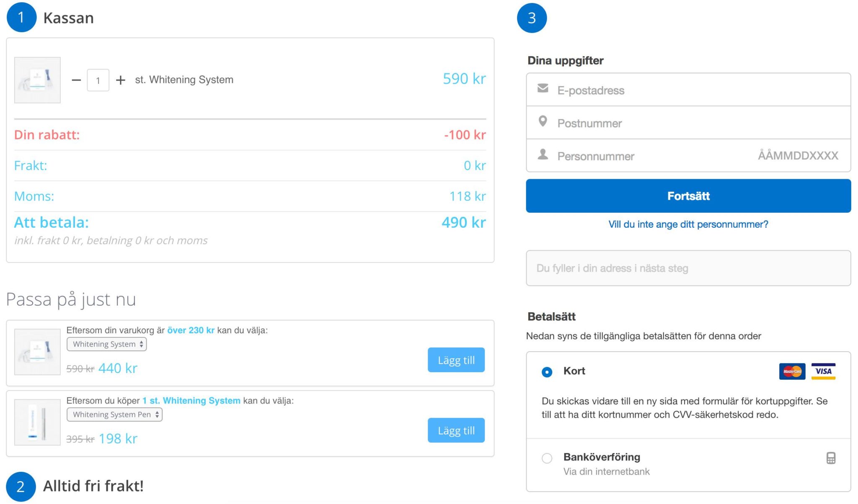Select the Banköverföring radio button
Image resolution: width=858 pixels, height=504 pixels.
[547, 458]
